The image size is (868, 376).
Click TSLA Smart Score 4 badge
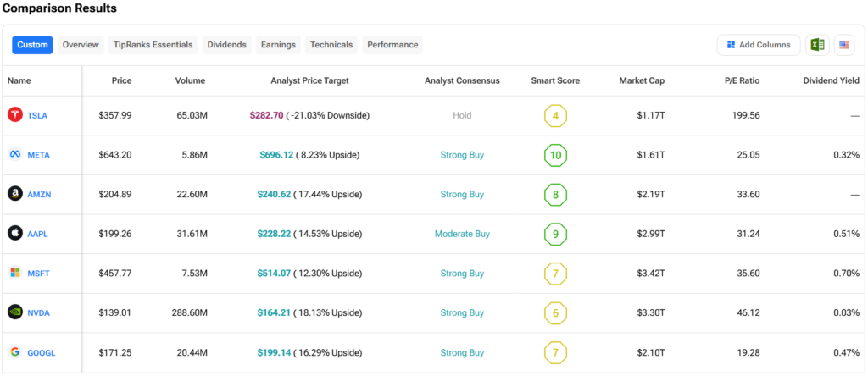tap(555, 115)
